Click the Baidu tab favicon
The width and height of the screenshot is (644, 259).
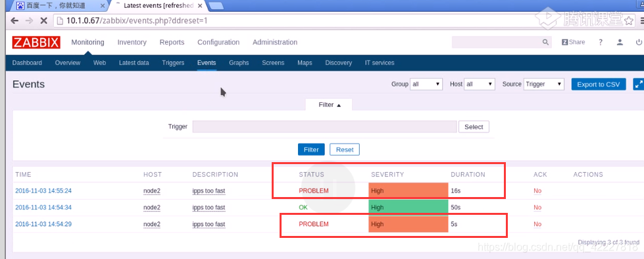(x=20, y=6)
